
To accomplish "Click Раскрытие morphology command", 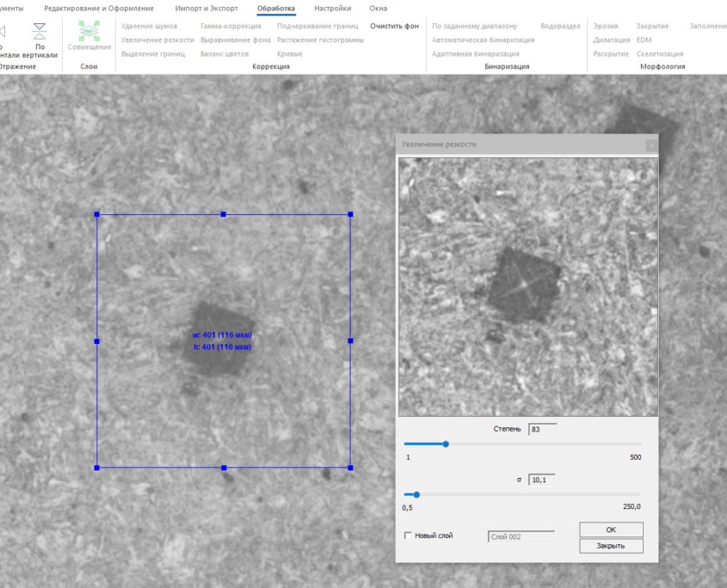I will click(x=611, y=54).
